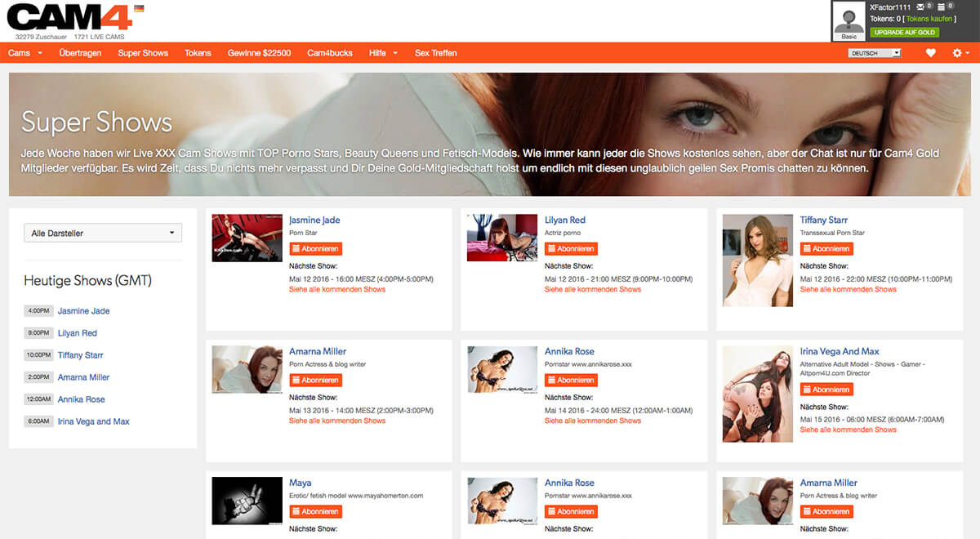Click the 9:00PM time badge
The width and height of the screenshot is (980, 539).
(x=38, y=333)
